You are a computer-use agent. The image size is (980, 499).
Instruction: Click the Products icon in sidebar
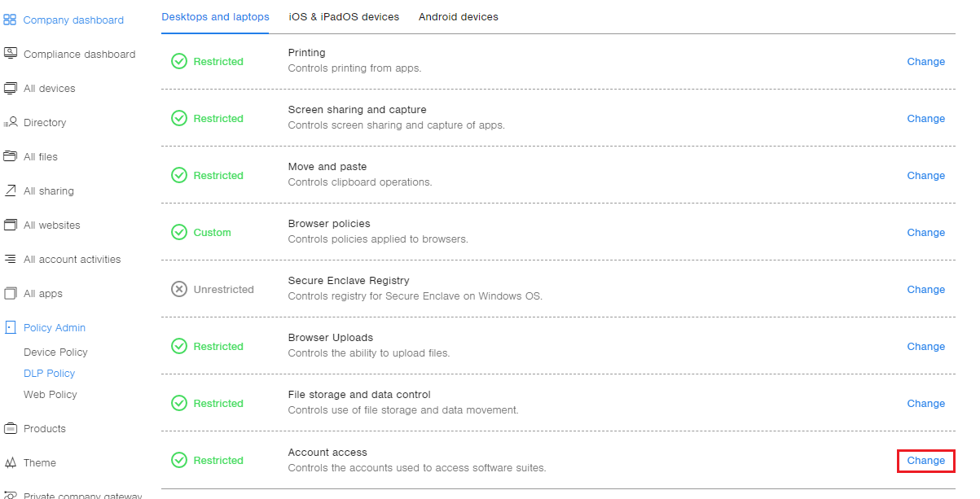[x=10, y=428]
